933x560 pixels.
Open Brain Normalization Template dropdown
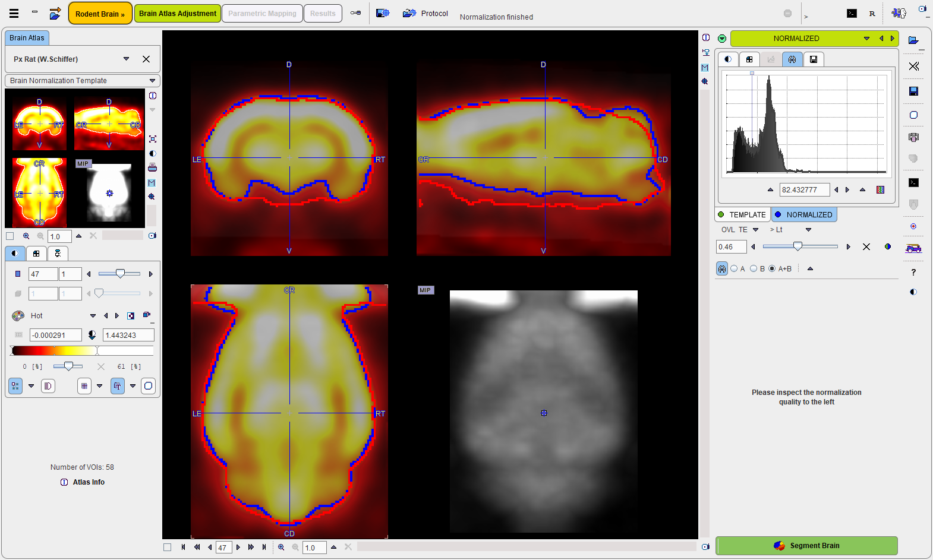click(x=152, y=80)
